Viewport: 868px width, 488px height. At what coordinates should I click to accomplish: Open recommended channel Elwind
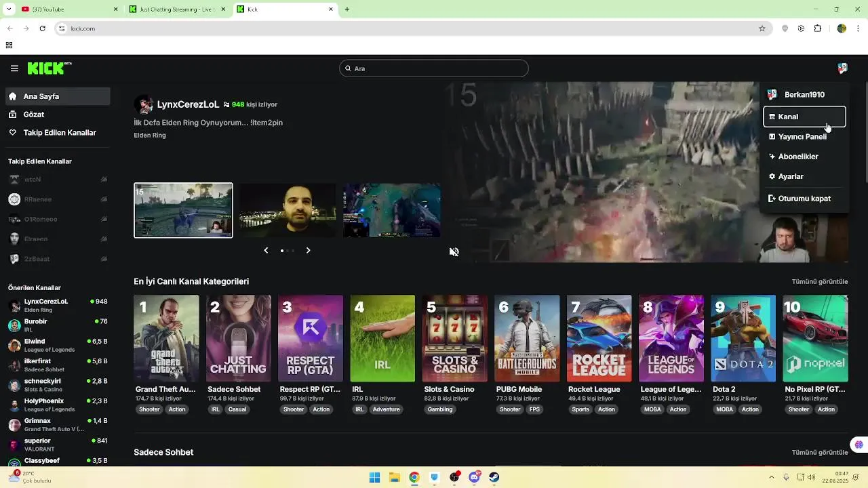pyautogui.click(x=58, y=345)
